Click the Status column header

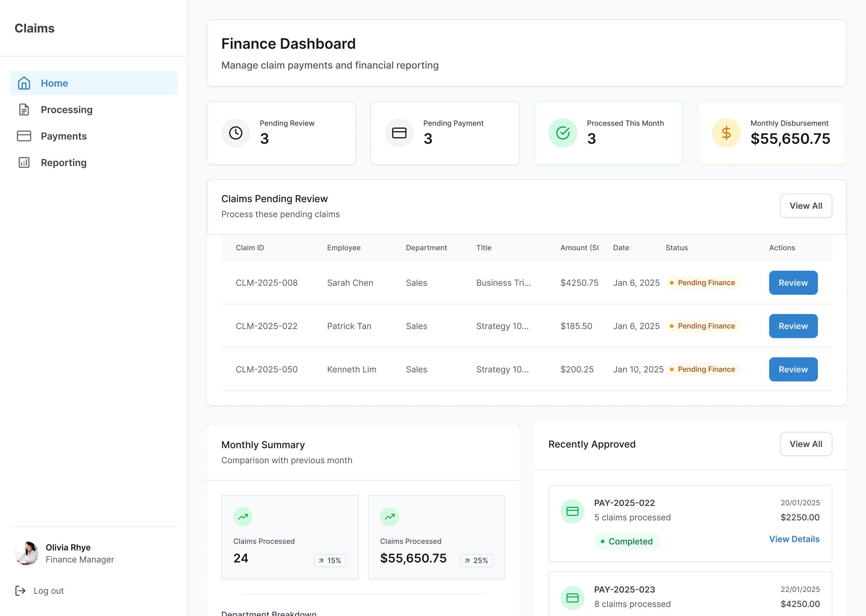[677, 248]
